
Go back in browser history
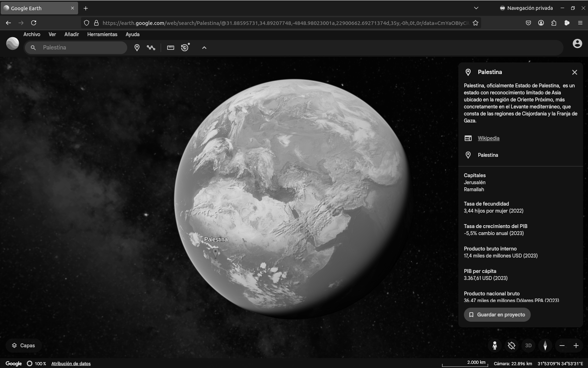pyautogui.click(x=8, y=23)
